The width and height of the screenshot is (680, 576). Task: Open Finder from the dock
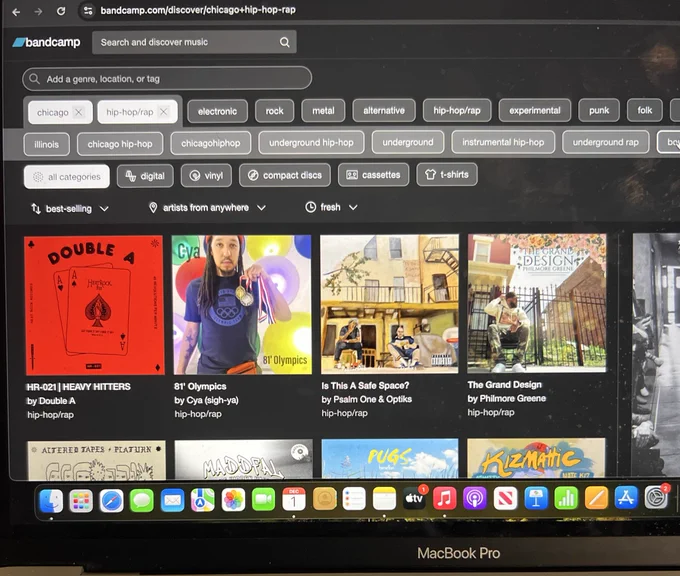pos(51,501)
